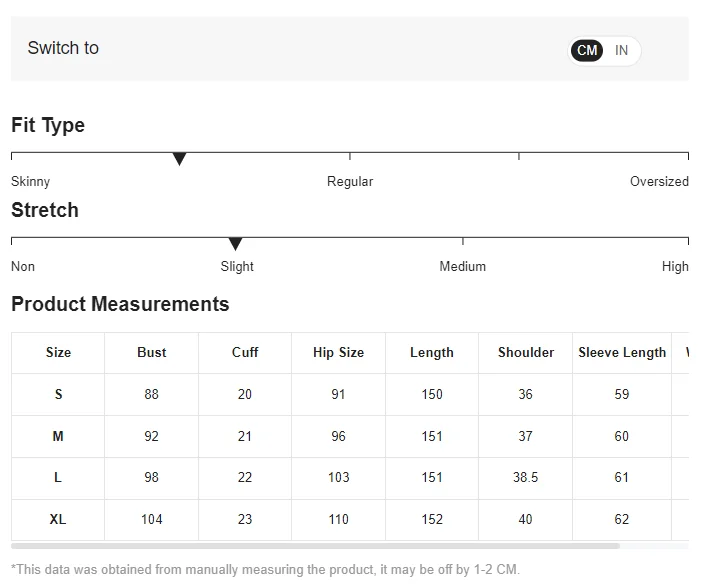
Task: Click the Length column header
Action: point(432,353)
